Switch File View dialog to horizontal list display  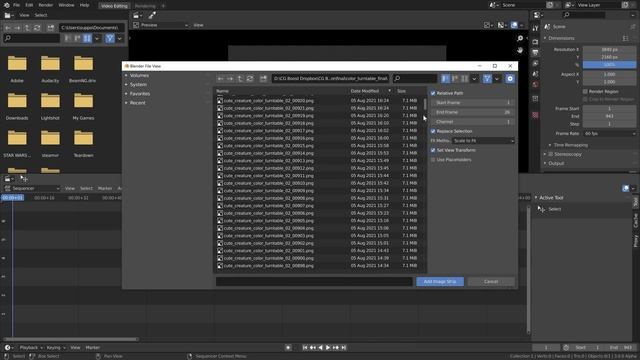pos(455,78)
